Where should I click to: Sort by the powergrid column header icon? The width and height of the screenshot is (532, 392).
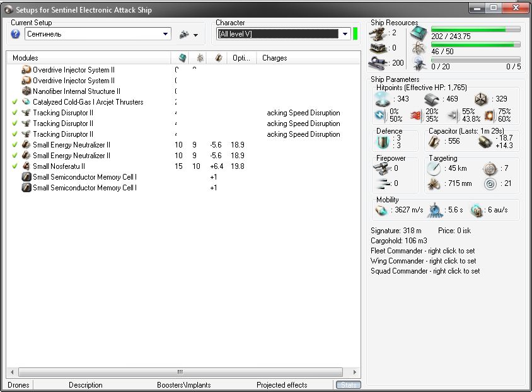[x=200, y=58]
